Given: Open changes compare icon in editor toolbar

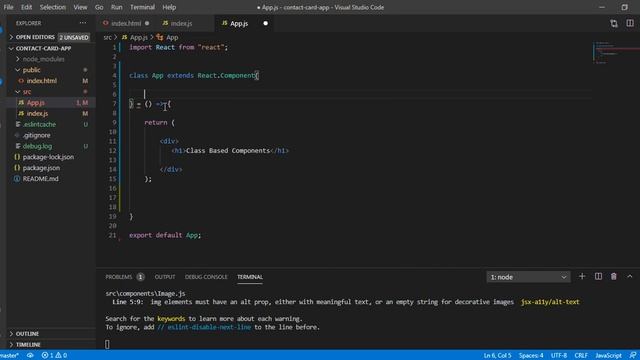Looking at the screenshot, I should coord(614,23).
